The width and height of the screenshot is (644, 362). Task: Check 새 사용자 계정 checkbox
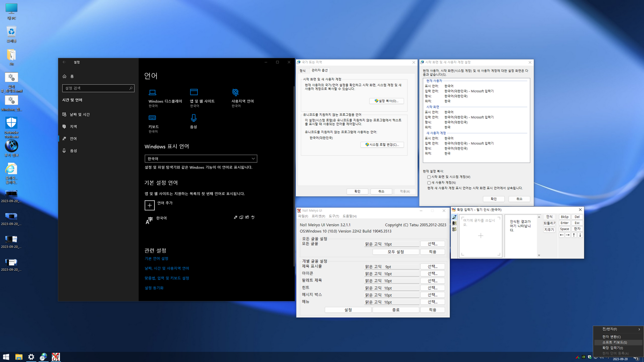(429, 183)
